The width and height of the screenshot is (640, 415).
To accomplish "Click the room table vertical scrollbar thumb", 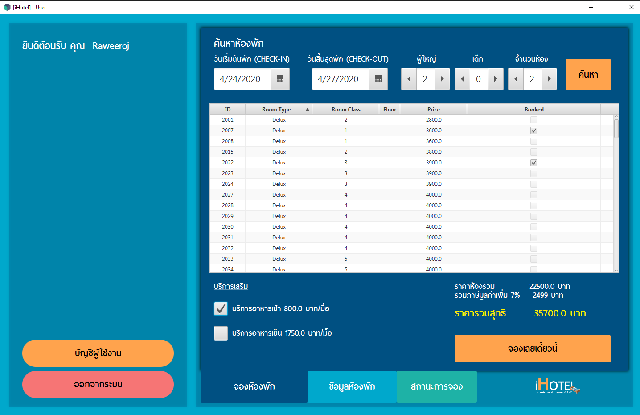I will (x=616, y=129).
